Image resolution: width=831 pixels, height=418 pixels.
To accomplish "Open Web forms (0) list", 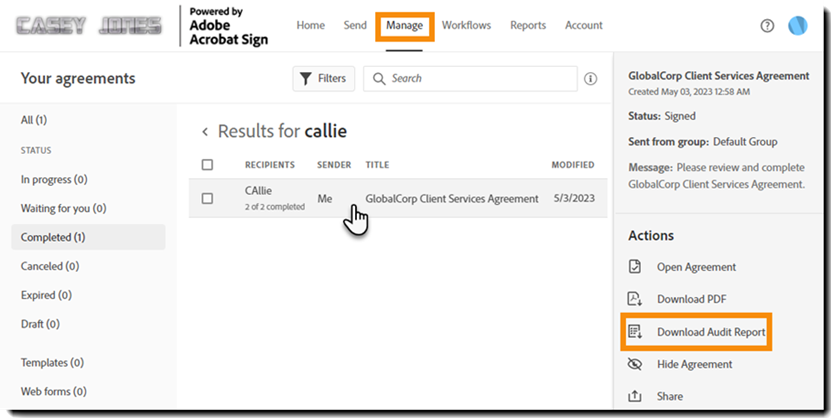I will point(54,392).
